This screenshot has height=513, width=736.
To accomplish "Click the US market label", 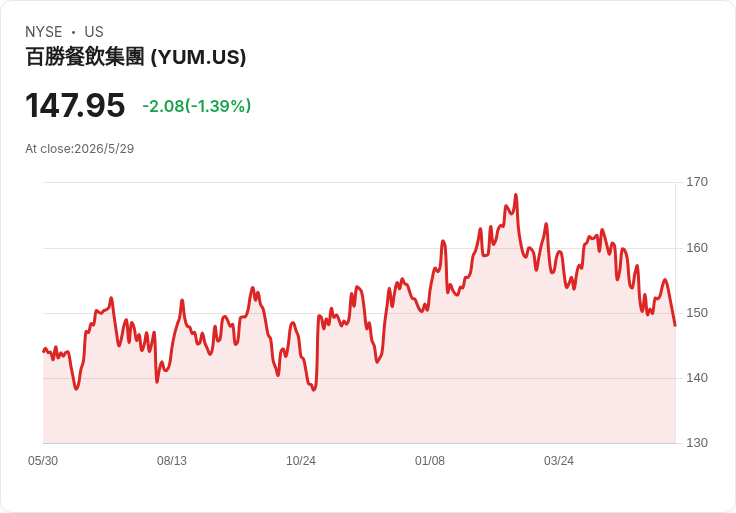I will [94, 32].
